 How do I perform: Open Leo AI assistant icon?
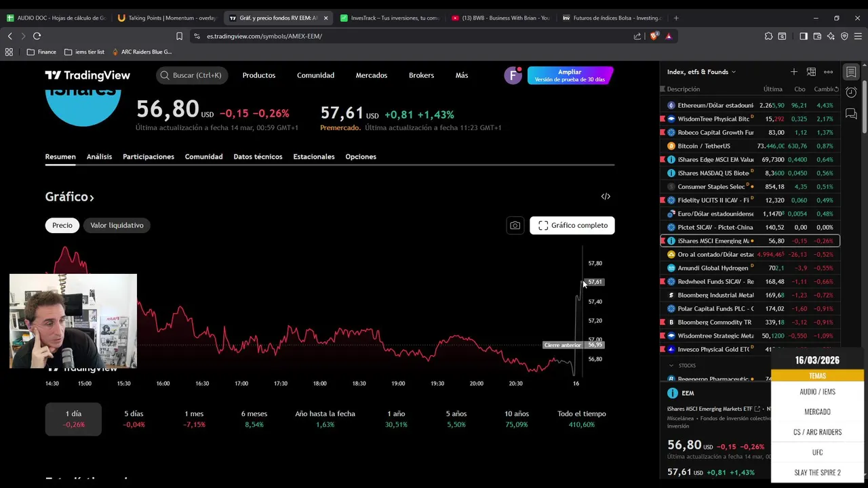pyautogui.click(x=831, y=36)
